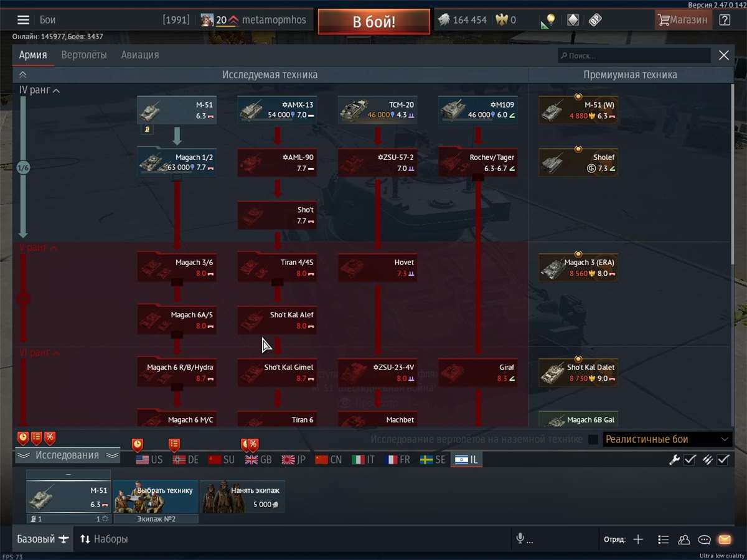Collapse ranks with top double-chevron

pyautogui.click(x=23, y=75)
